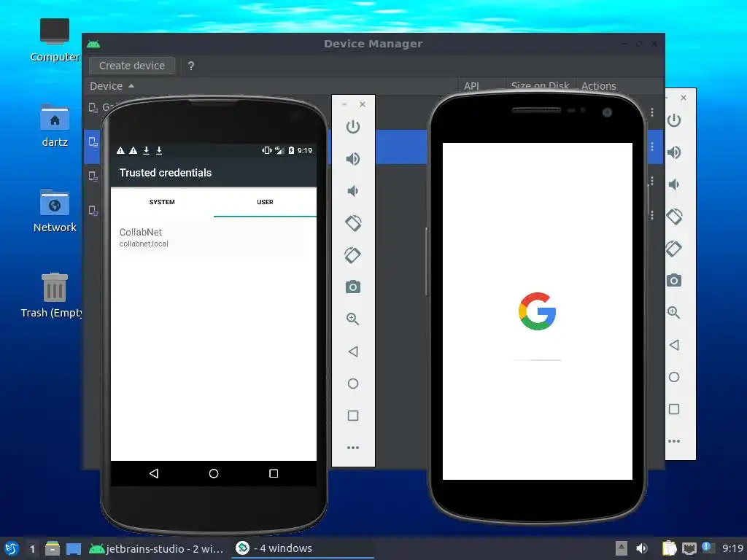The width and height of the screenshot is (747, 560).
Task: Open more options on left emulator toolbar
Action: [x=352, y=448]
